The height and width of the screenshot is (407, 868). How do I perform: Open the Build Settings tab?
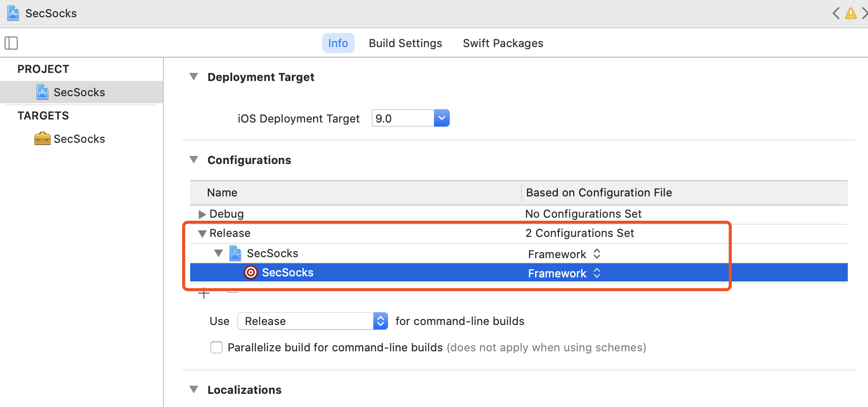(x=405, y=43)
